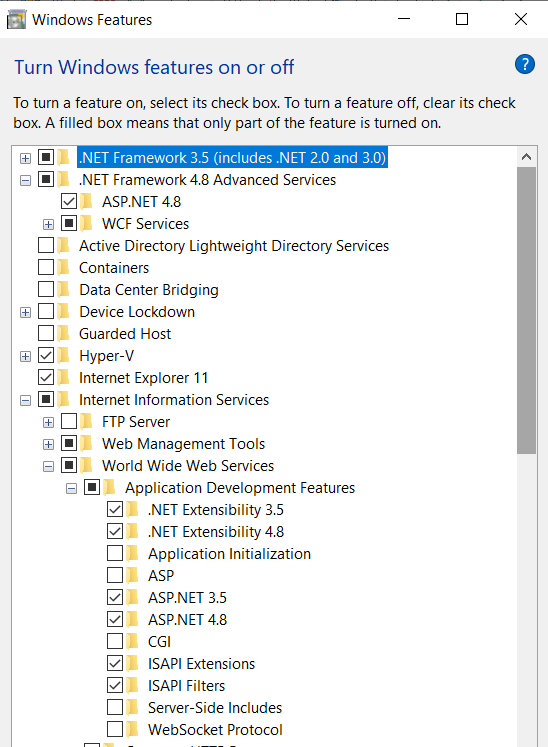Collapse World Wide Web Services node
548x747 pixels.
48,466
